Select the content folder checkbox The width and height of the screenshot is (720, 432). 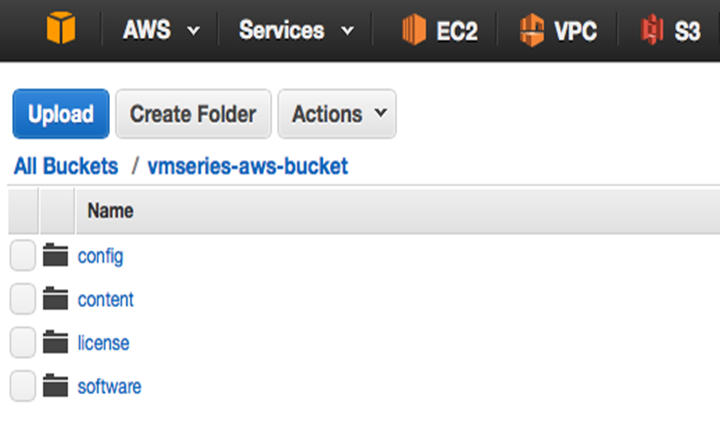coord(23,299)
